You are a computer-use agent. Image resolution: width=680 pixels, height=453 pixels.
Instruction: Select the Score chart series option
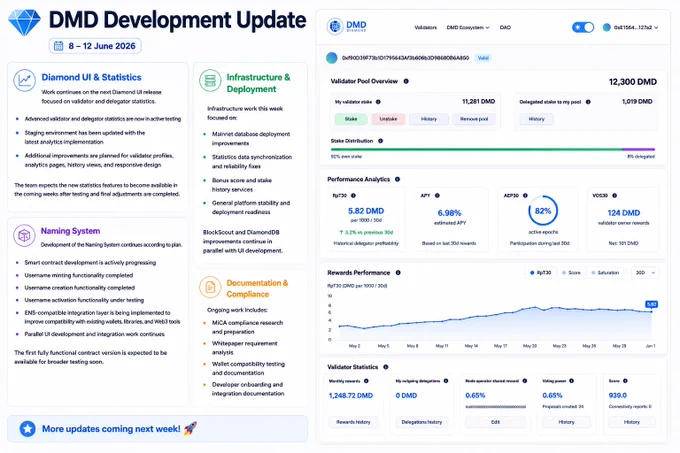pyautogui.click(x=571, y=273)
